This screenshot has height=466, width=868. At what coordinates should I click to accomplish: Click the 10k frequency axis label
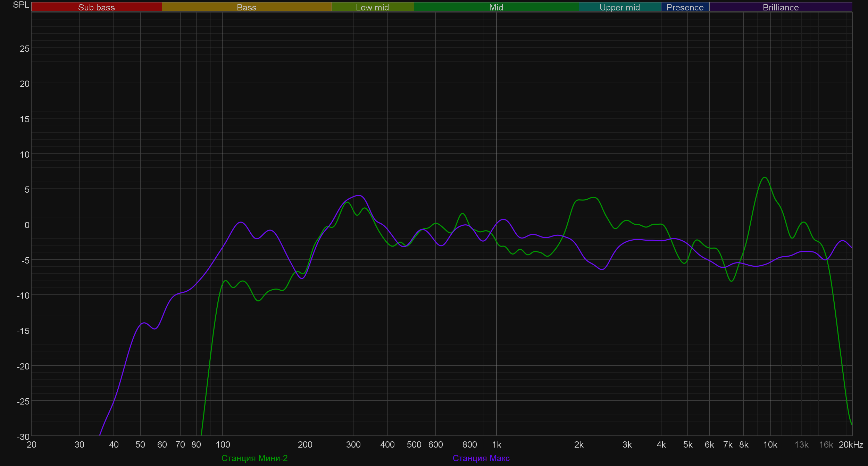pyautogui.click(x=770, y=444)
